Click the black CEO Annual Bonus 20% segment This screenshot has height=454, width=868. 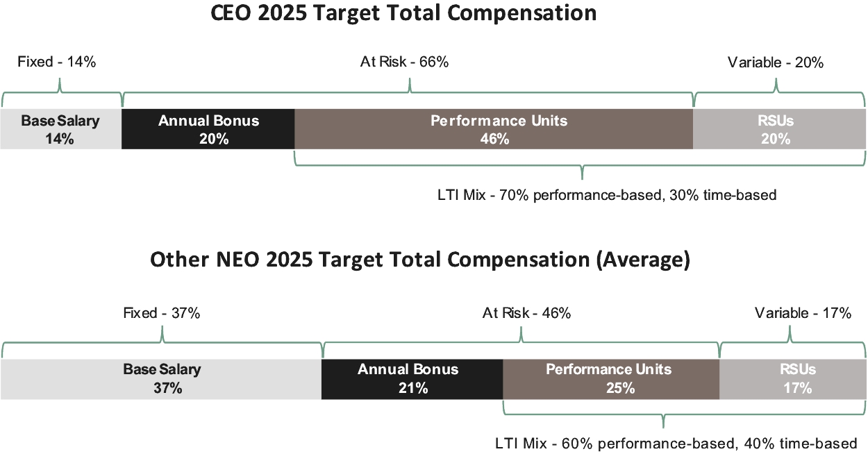[208, 129]
